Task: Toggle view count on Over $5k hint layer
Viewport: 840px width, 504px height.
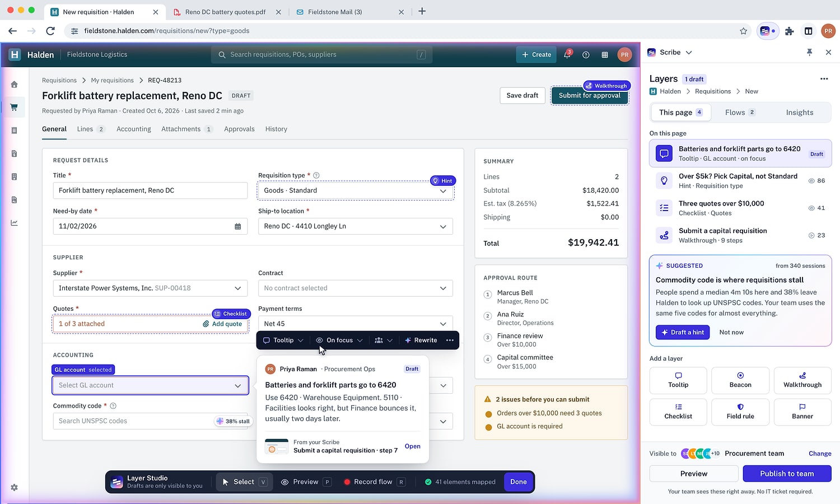Action: click(x=816, y=181)
